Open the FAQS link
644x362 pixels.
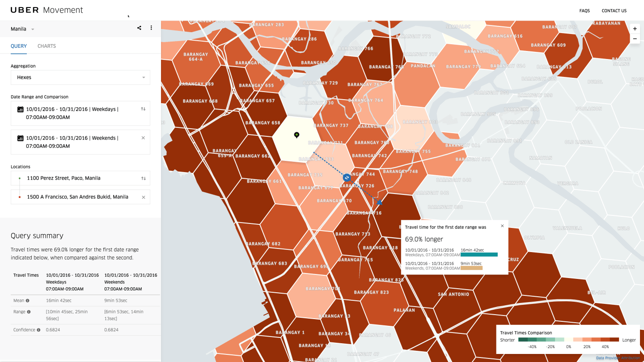[585, 11]
